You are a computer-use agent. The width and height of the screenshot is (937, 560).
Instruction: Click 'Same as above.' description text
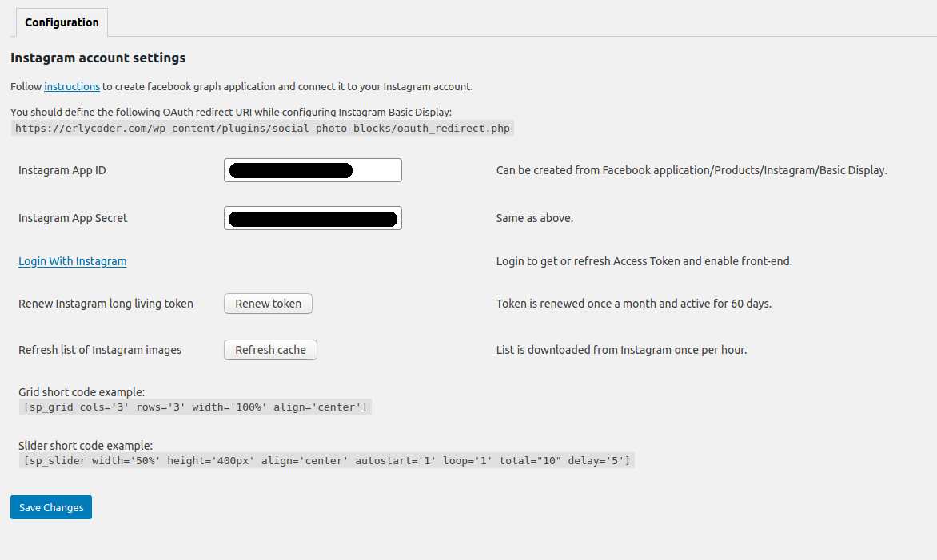tap(534, 218)
